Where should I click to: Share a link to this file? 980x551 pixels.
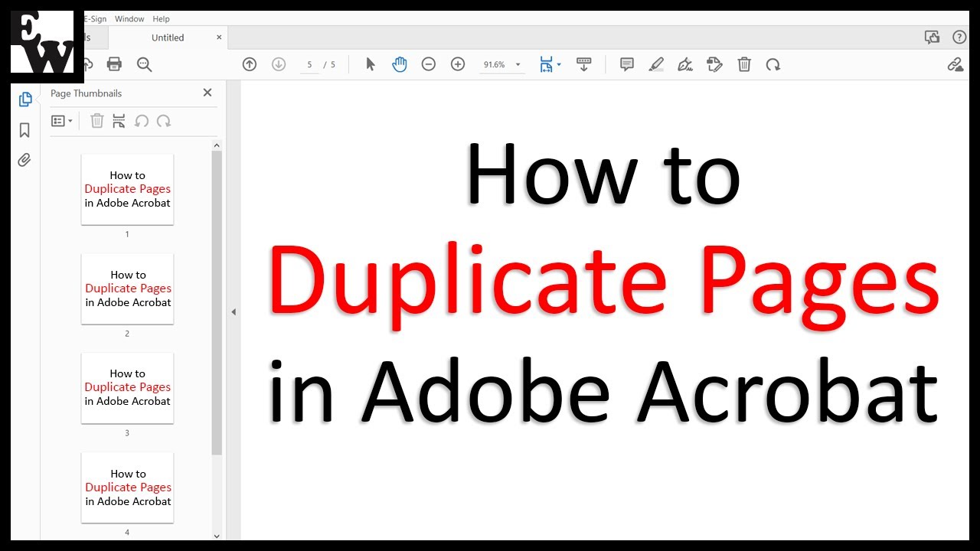[955, 64]
